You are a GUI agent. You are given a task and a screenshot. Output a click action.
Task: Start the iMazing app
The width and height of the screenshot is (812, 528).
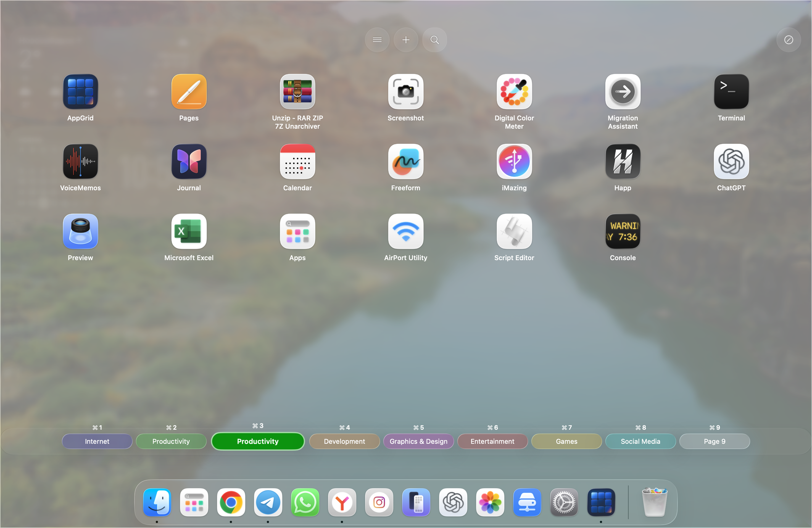[x=514, y=161]
